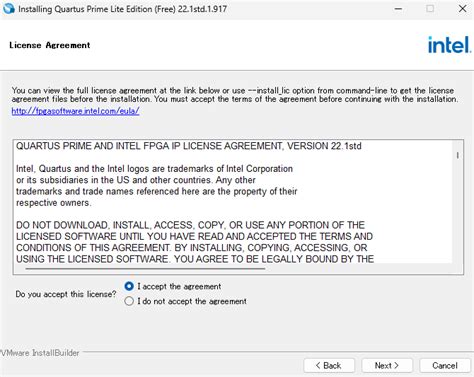Click the grayed-out maximize window icon
This screenshot has height=377, width=474.
(430, 9)
